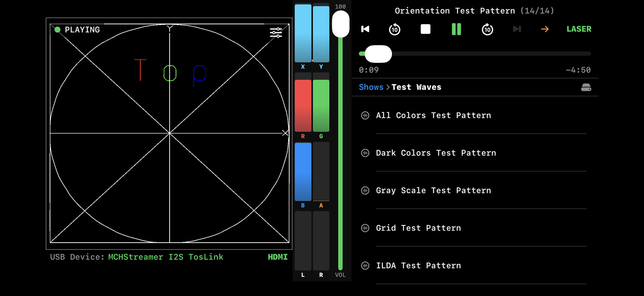644x296 pixels.
Task: Stop playback with the square button
Action: point(426,29)
